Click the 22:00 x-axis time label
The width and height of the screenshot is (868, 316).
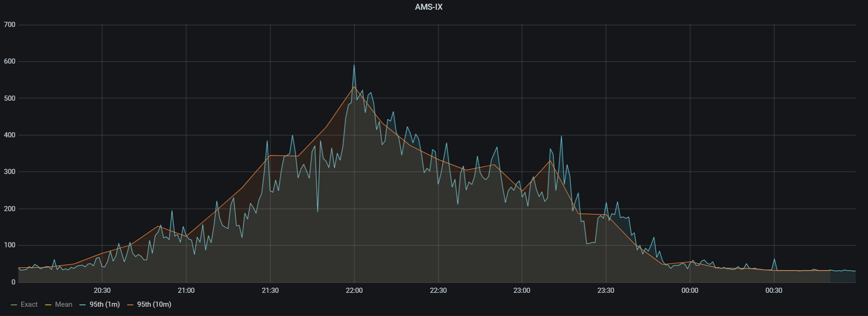pos(354,290)
